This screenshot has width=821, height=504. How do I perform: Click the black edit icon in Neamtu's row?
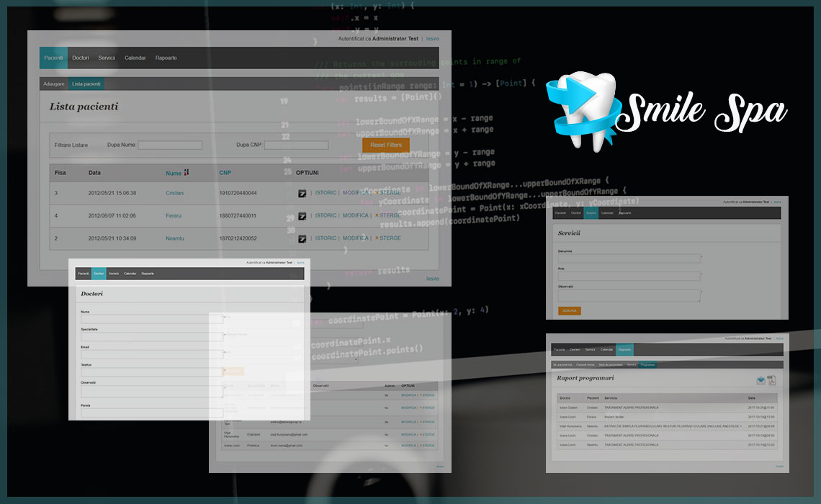tap(302, 238)
